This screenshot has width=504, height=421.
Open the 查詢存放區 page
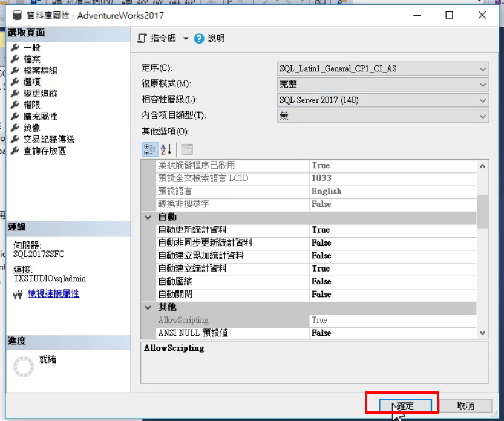[45, 151]
